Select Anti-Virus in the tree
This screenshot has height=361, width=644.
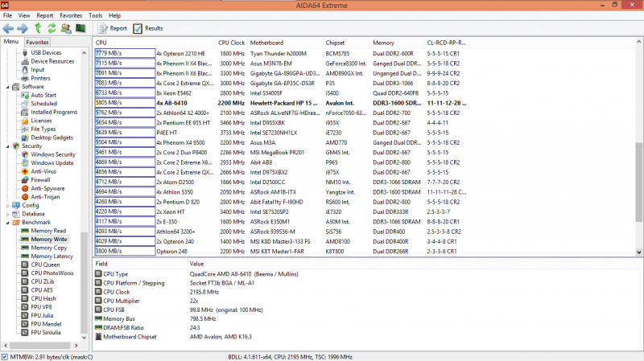[x=43, y=171]
